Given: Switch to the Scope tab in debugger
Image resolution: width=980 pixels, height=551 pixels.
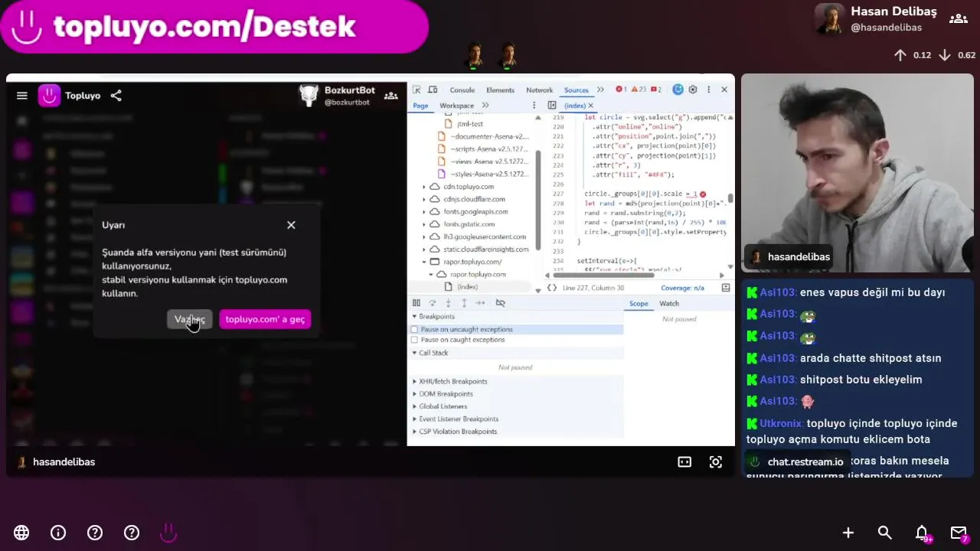Looking at the screenshot, I should pos(639,304).
